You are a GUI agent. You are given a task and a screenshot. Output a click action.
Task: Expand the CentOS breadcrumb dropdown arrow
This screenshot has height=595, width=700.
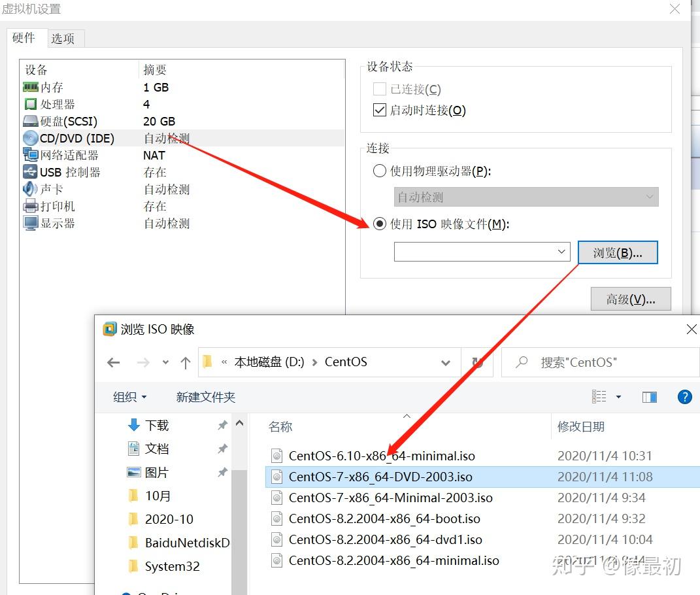click(446, 363)
